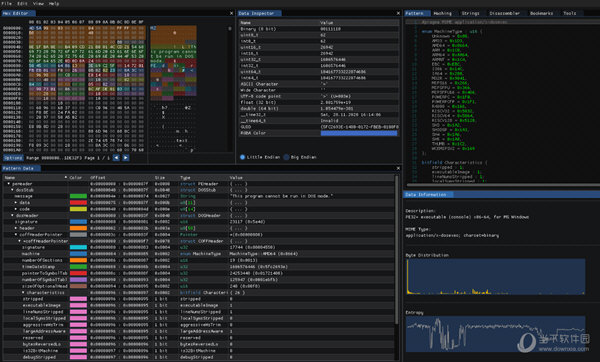Screen dimensions: 600x362
Task: Go to previous page in Hex Editor
Action: (116, 158)
